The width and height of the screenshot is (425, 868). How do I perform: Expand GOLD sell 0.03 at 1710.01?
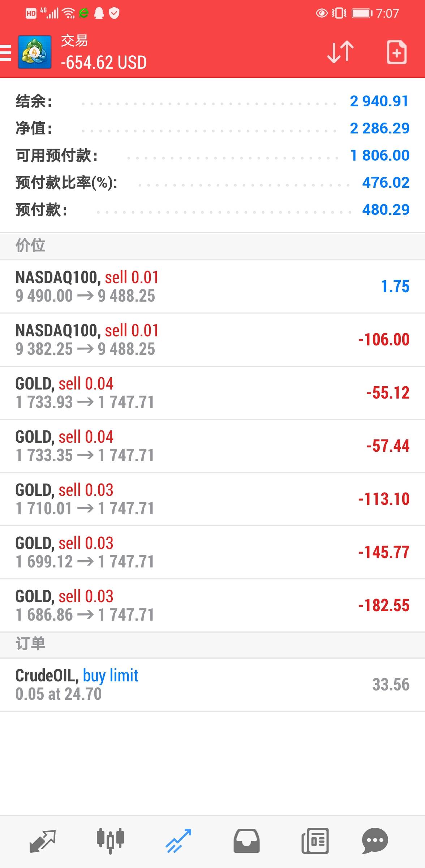tap(212, 499)
